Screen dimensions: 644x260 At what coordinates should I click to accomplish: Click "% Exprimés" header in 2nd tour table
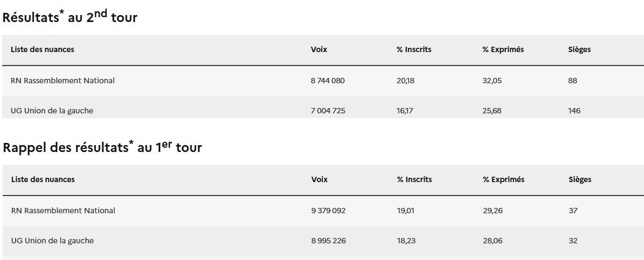click(x=503, y=49)
